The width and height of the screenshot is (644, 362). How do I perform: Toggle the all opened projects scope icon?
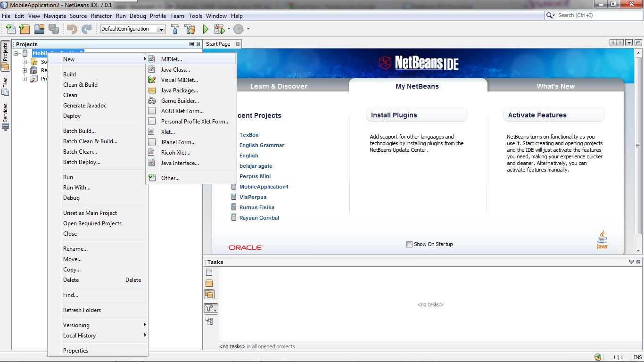209,295
